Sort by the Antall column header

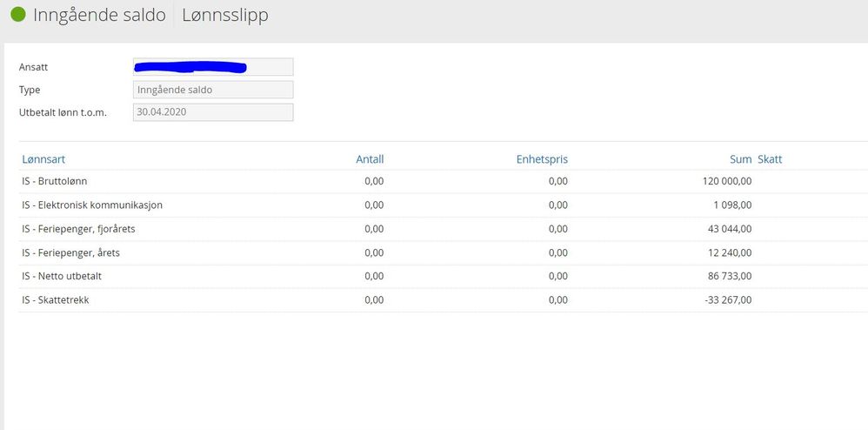(370, 159)
